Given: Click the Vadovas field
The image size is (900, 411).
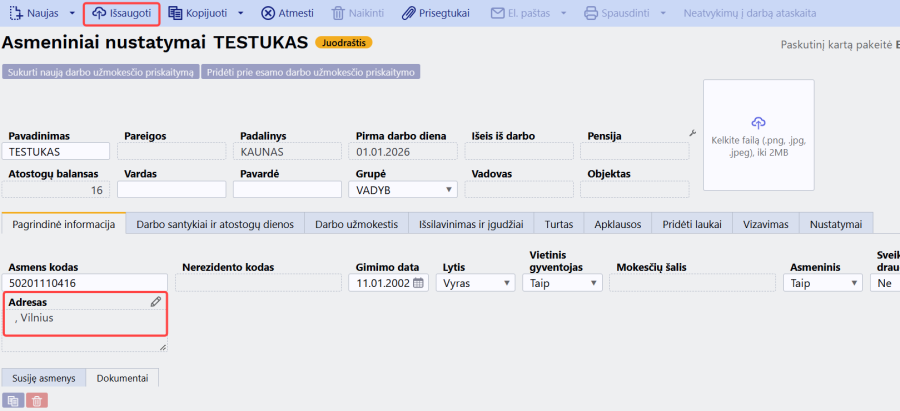Looking at the screenshot, I should 519,189.
